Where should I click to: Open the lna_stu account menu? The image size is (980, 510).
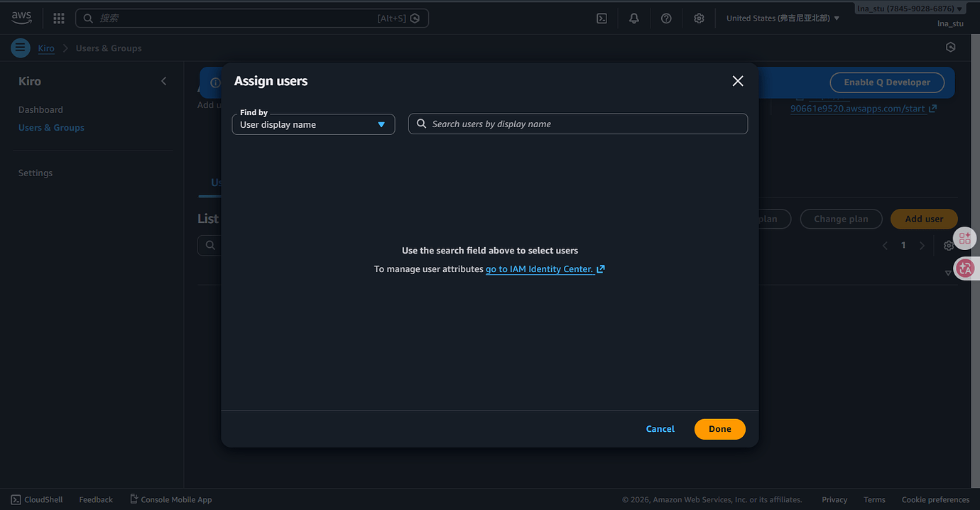point(910,9)
